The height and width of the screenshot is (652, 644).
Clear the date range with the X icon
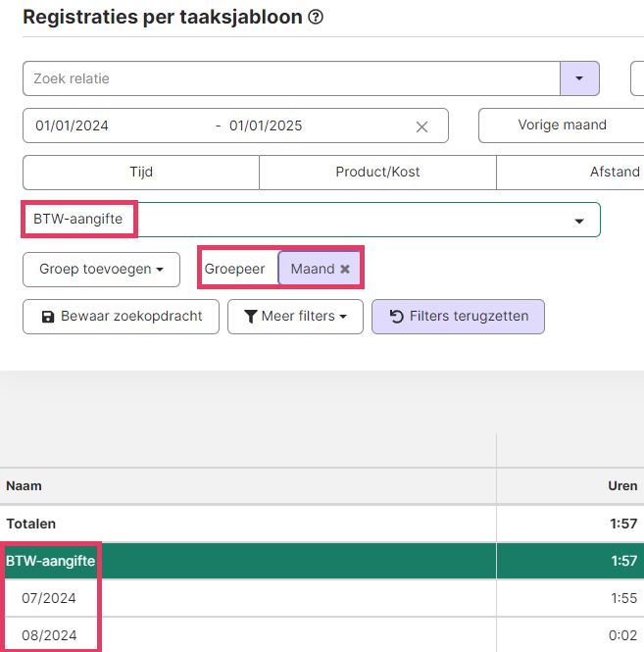[x=421, y=126]
